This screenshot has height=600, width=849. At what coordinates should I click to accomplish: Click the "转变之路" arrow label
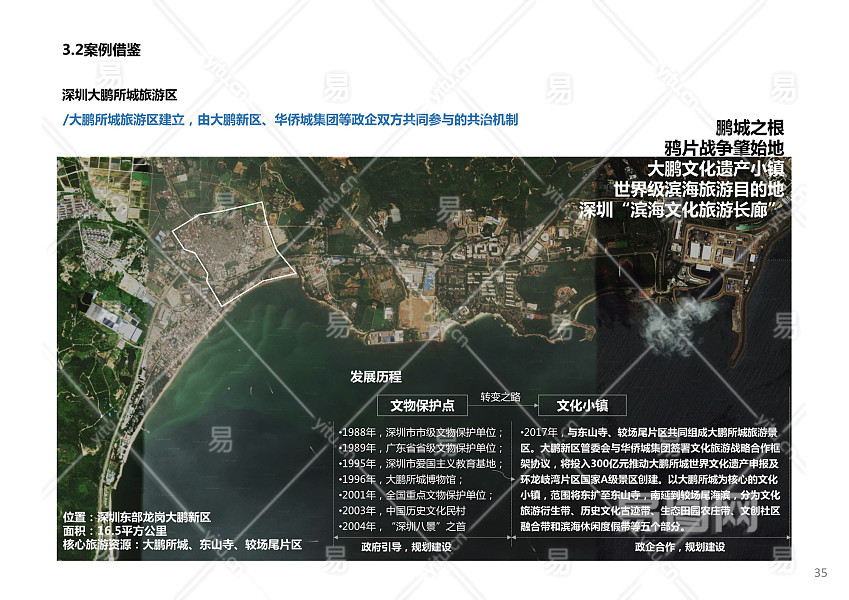500,397
